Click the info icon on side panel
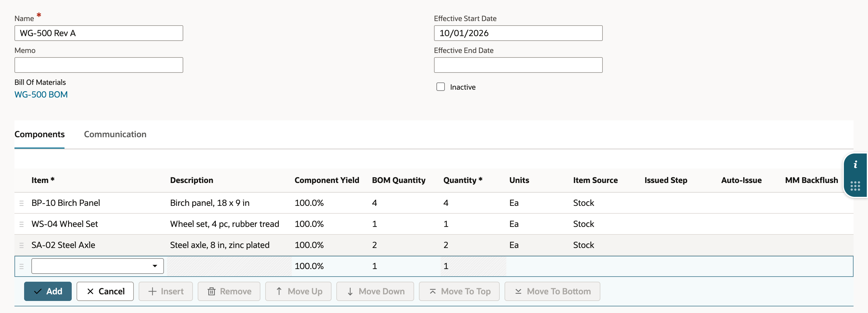868x313 pixels. (x=855, y=165)
